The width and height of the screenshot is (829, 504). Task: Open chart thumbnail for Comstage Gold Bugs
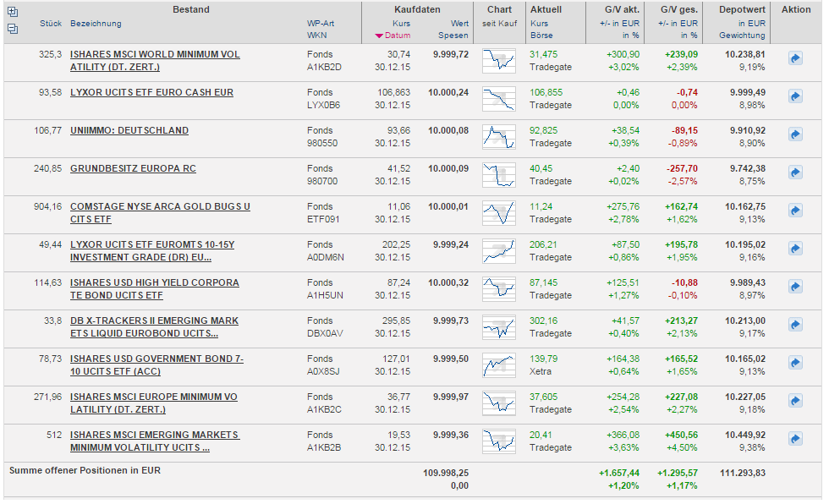498,213
